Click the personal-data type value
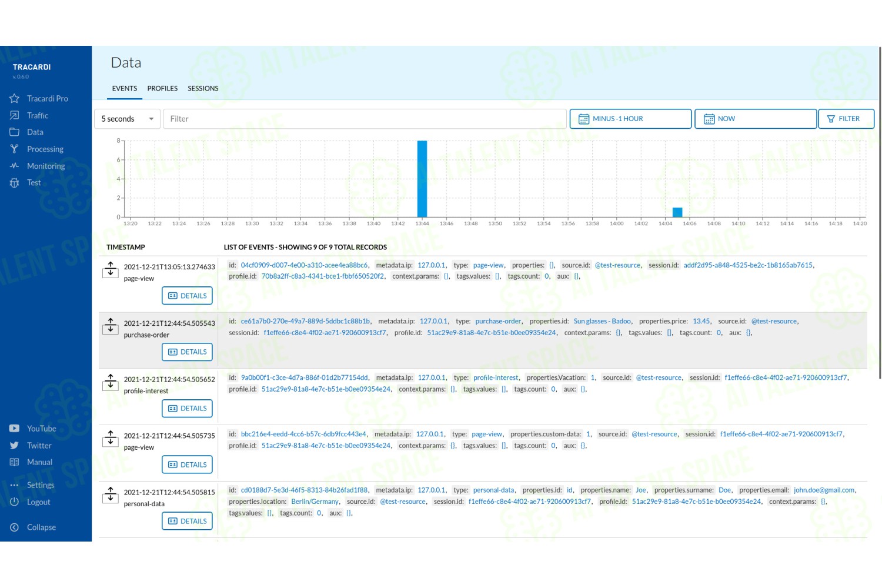This screenshot has width=882, height=588. pos(494,490)
